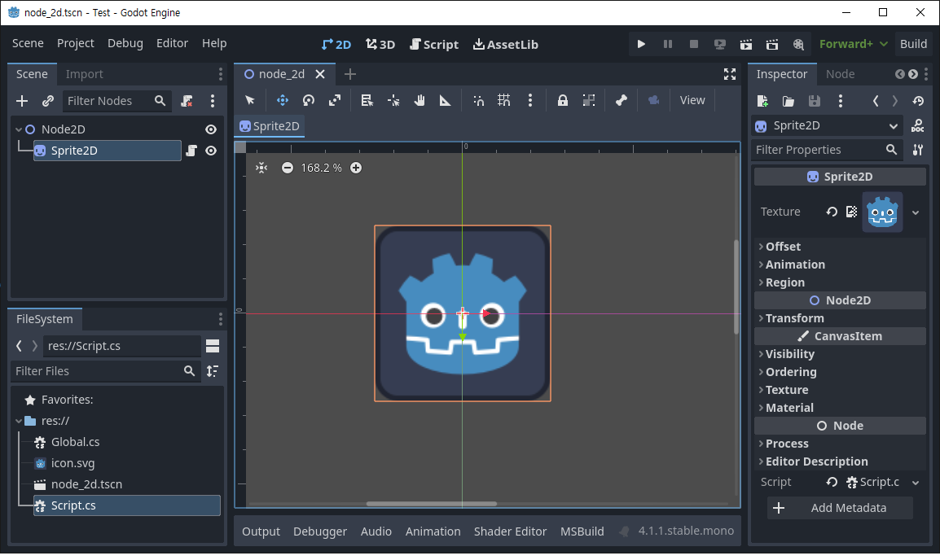Load an existing resource in Inspector
Screen dimensions: 940x560
point(788,101)
